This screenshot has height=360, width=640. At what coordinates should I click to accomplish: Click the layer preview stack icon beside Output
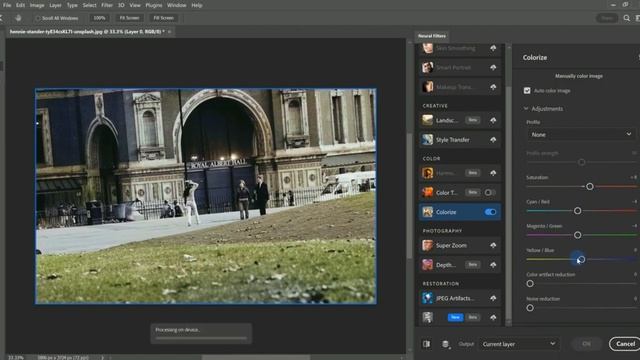tap(445, 344)
